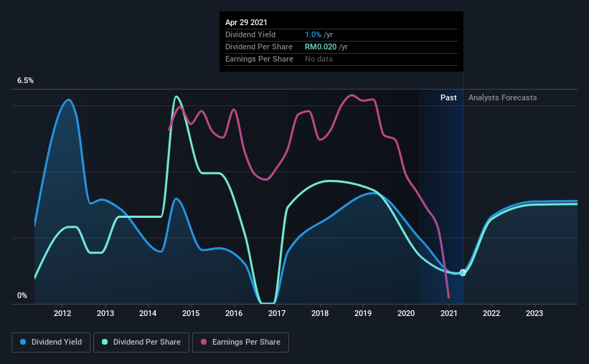The width and height of the screenshot is (589, 364).
Task: Select the 2019 x-axis label
Action: coord(363,313)
